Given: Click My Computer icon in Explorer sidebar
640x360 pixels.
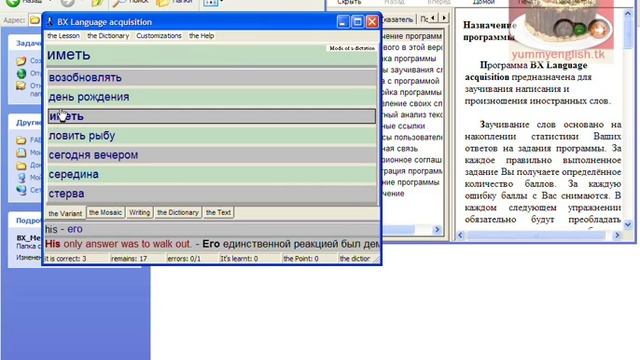Looking at the screenshot, I should point(21,178).
